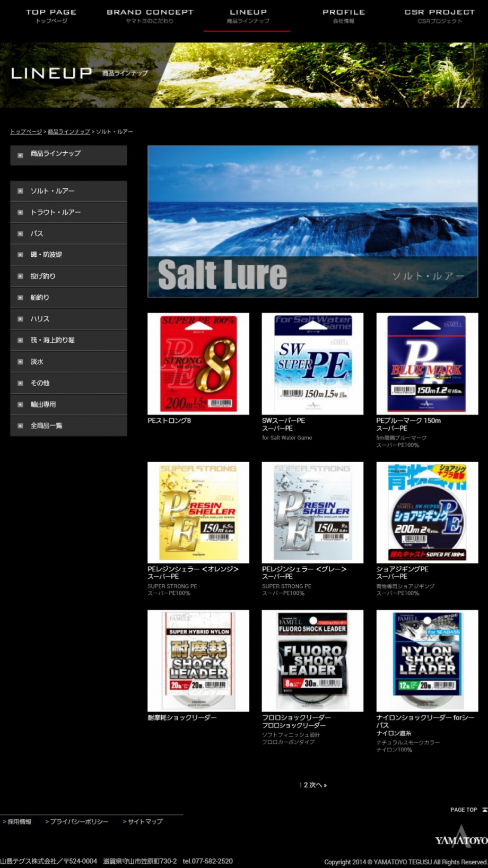The width and height of the screenshot is (488, 868).
Task: Open the 淡水 sidebar category
Action: pos(68,361)
